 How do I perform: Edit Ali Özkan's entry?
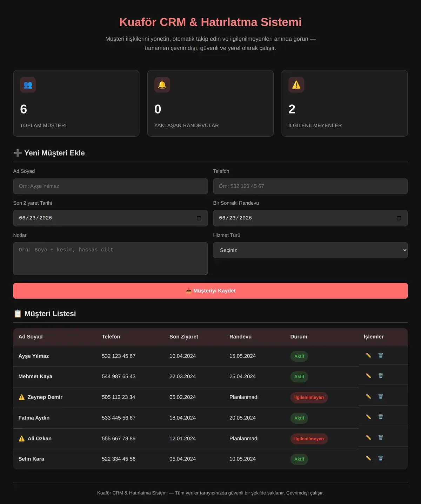click(x=368, y=437)
